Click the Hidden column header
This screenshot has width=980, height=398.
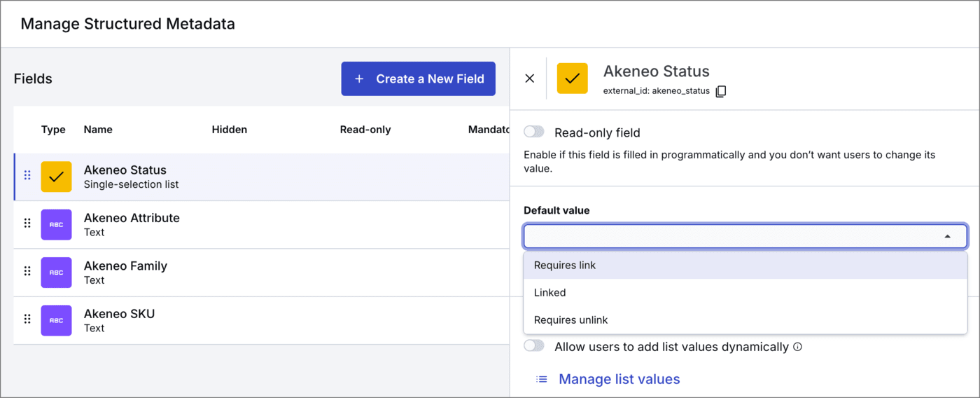tap(230, 130)
